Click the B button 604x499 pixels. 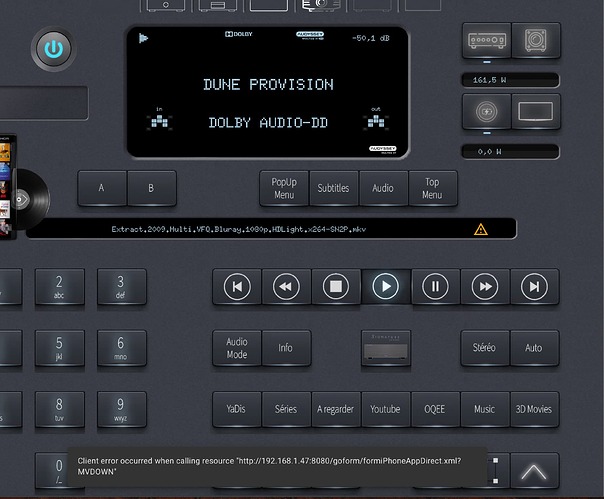click(x=151, y=188)
